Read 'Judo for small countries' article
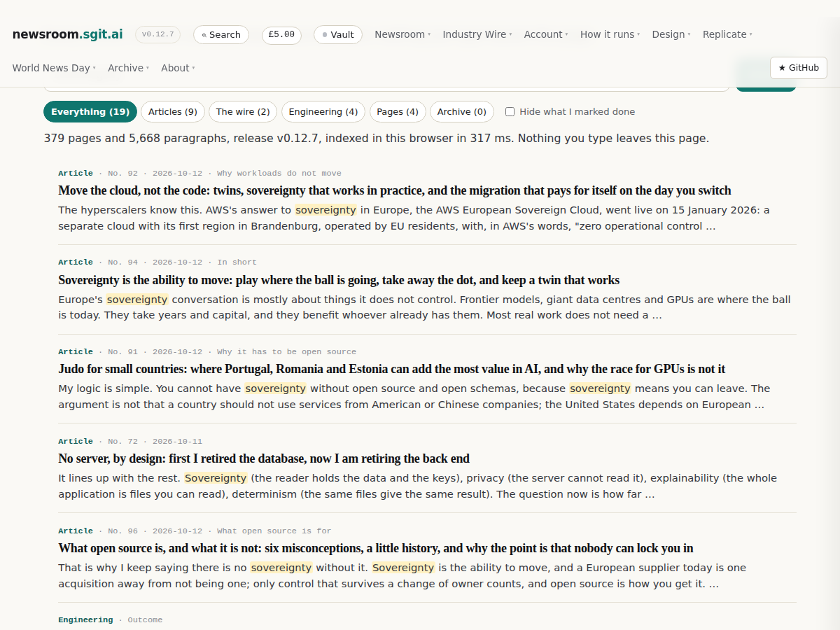This screenshot has width=840, height=630. (392, 369)
